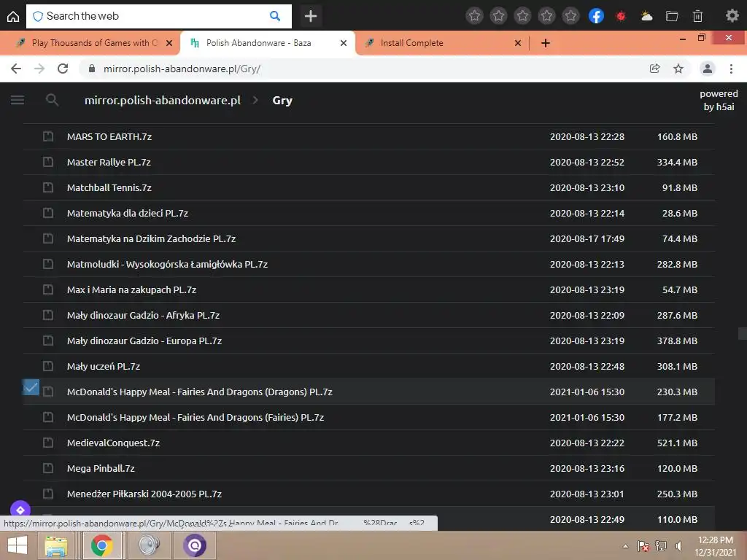This screenshot has width=747, height=560.
Task: Open Matematyka na Dzikim Zachodzie PL.7z
Action: click(368, 238)
